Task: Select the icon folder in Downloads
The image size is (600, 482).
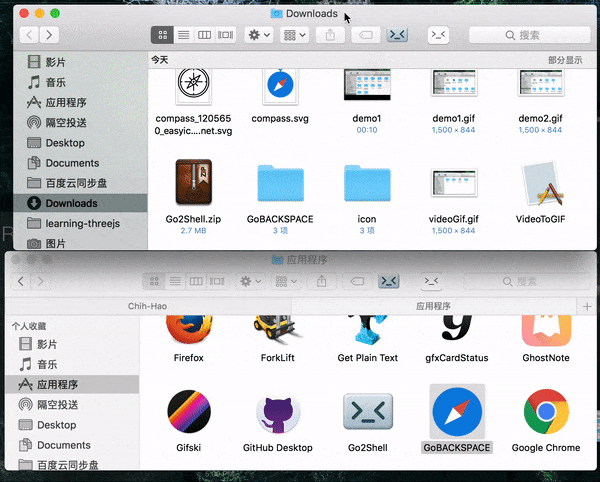Action: click(367, 183)
